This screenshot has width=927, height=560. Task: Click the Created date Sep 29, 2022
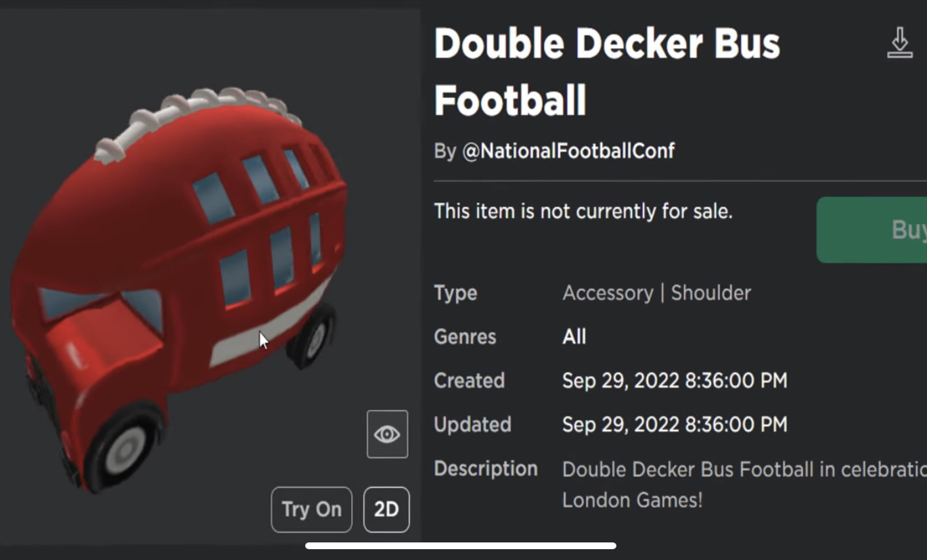pyautogui.click(x=675, y=381)
